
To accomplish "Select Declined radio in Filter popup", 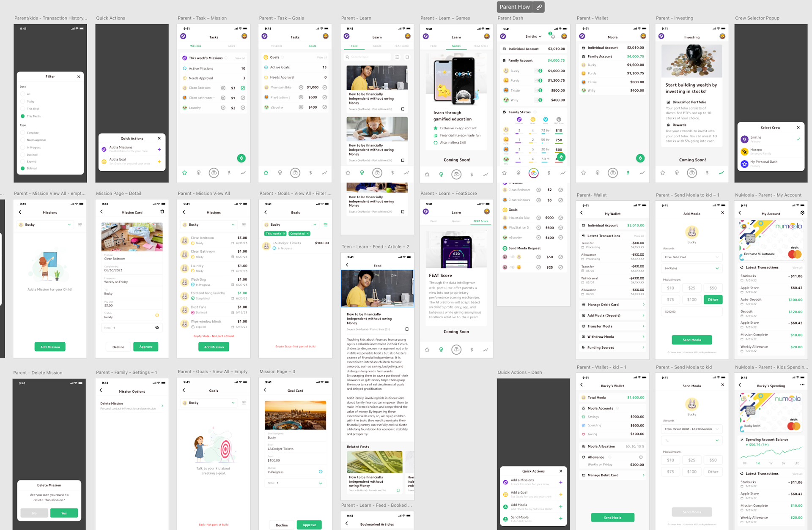I will pyautogui.click(x=22, y=155).
